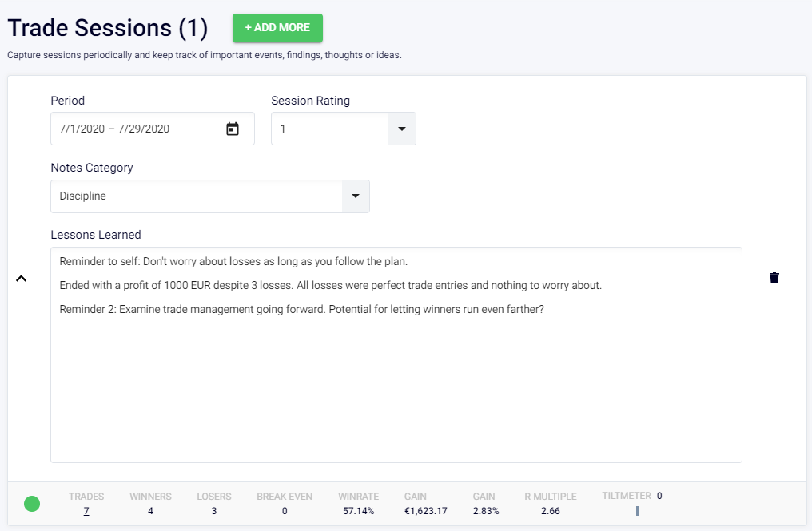Click the Session Rating label
Viewport: 812px width, 531px height.
coord(311,101)
